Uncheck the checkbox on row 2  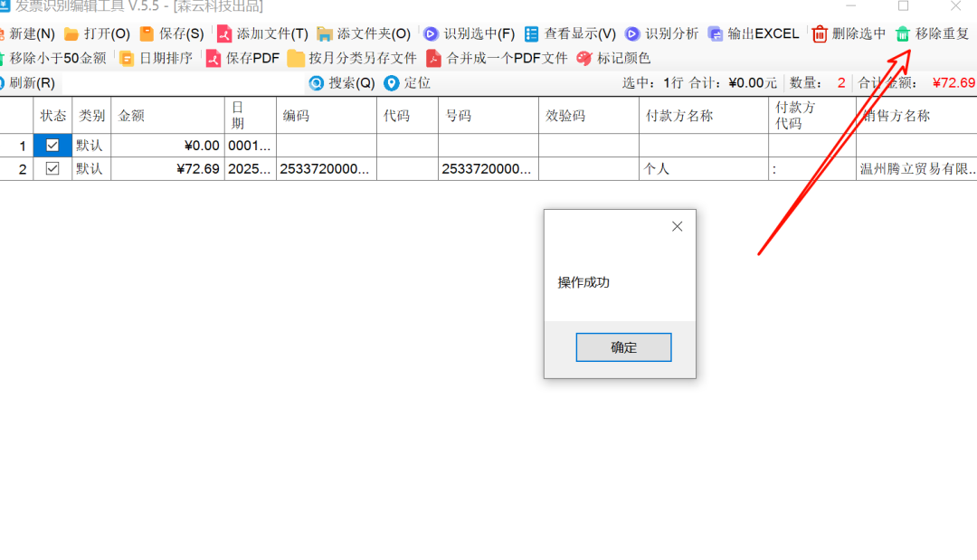52,168
